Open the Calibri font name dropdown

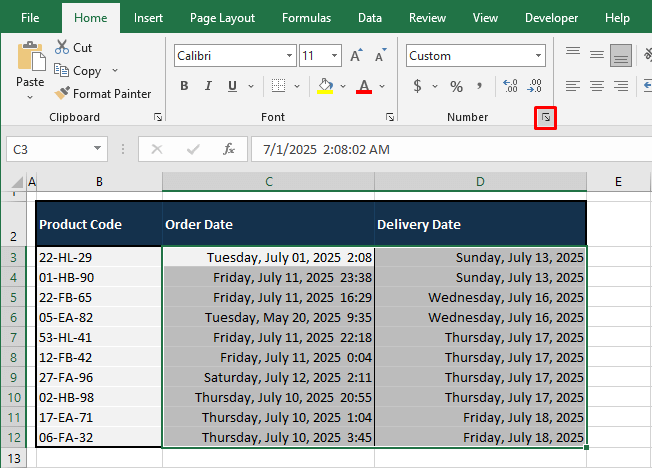point(289,55)
